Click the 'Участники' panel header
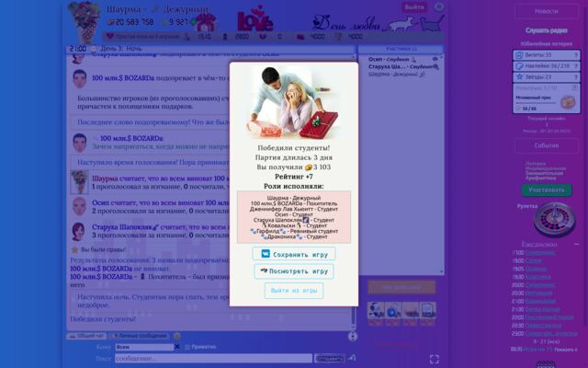588x368 pixels. 401,49
